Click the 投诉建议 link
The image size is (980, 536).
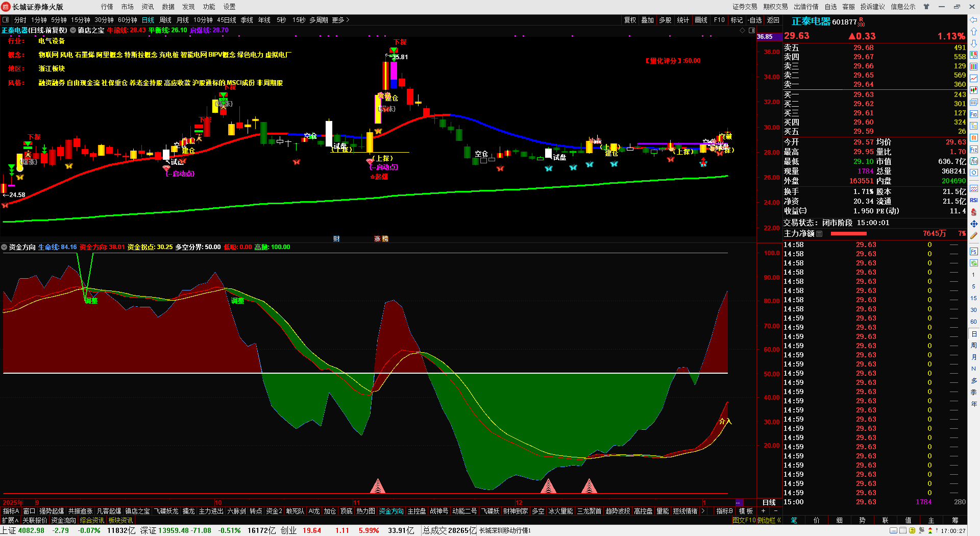(872, 7)
